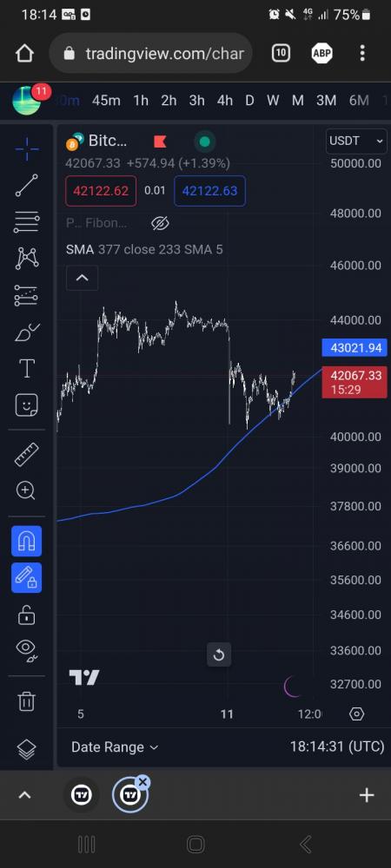391x868 pixels.
Task: Select the 45m interval
Action: coord(106,101)
